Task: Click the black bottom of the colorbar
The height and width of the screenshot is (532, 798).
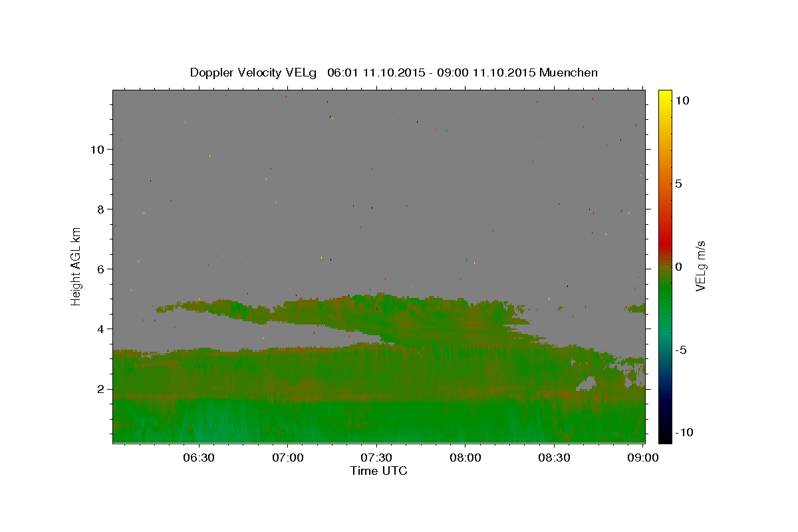Action: [664, 436]
